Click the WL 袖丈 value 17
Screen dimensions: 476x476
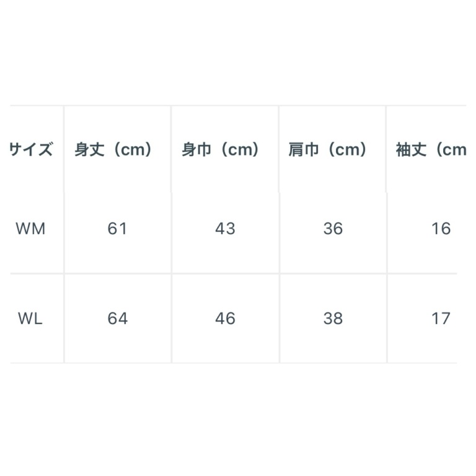tap(441, 319)
